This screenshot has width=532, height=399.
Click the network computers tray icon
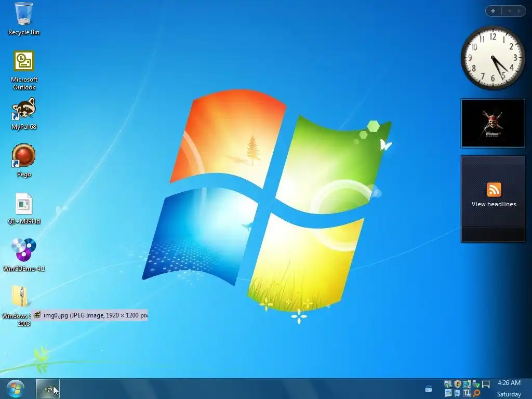click(x=467, y=384)
